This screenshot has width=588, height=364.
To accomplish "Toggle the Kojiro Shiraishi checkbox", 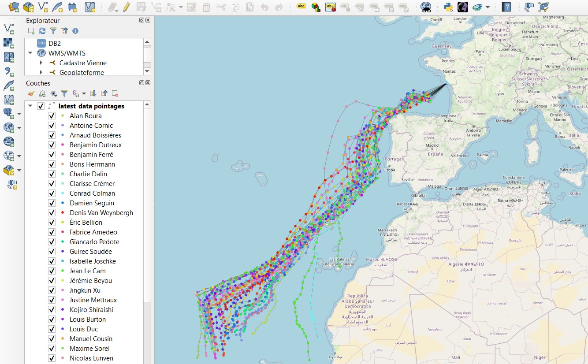I will 52,310.
